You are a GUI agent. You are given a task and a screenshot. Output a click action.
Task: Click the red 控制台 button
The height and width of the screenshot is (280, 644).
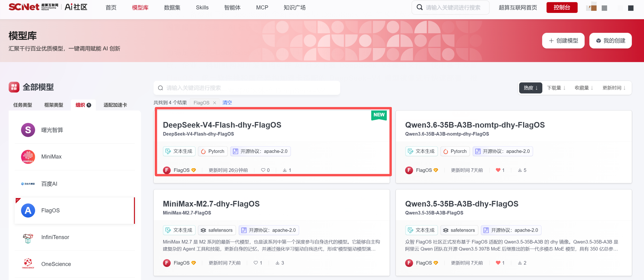point(562,8)
